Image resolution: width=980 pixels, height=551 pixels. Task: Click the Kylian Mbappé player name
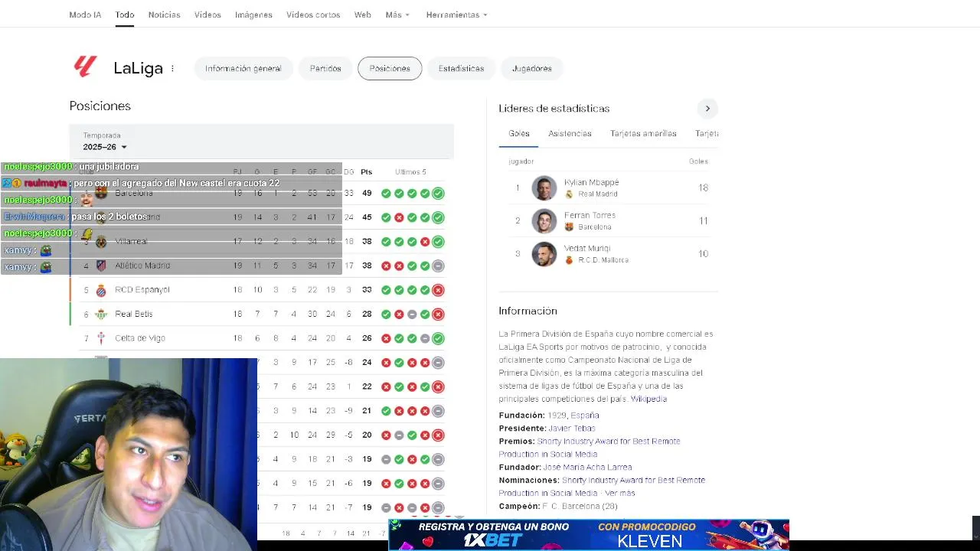tap(591, 182)
